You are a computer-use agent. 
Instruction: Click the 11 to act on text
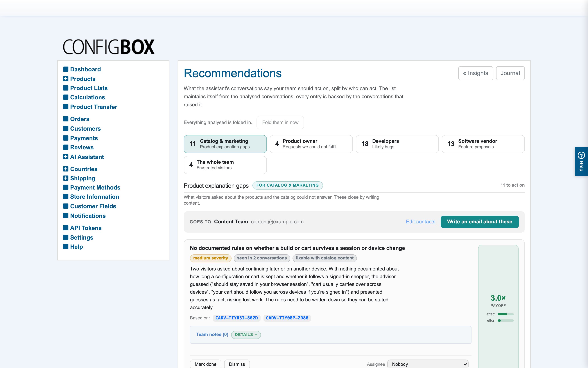(x=512, y=185)
